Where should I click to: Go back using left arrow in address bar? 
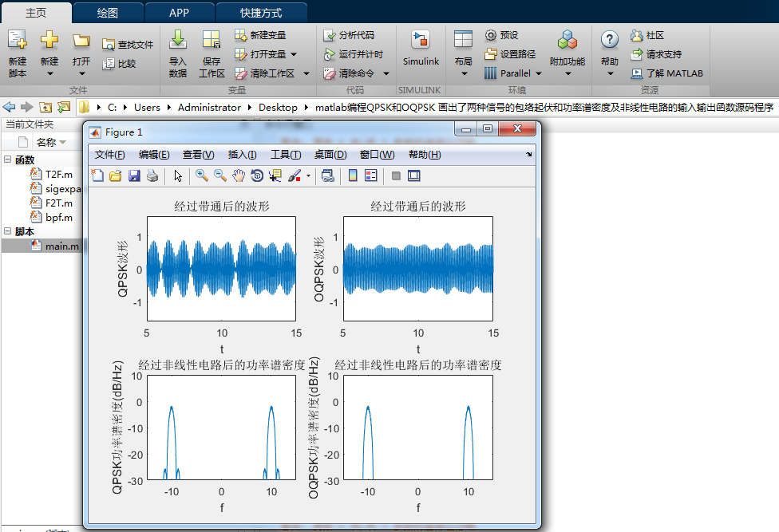click(9, 107)
